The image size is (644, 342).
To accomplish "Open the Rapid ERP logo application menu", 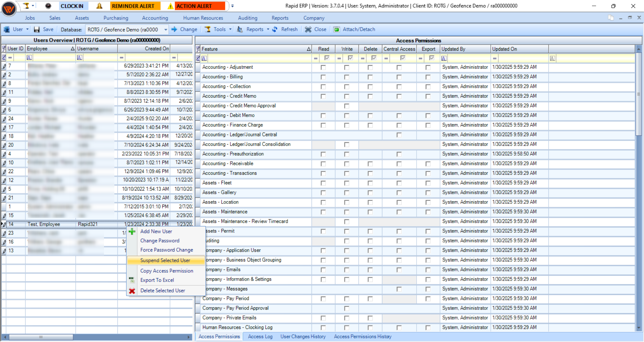I will point(9,9).
